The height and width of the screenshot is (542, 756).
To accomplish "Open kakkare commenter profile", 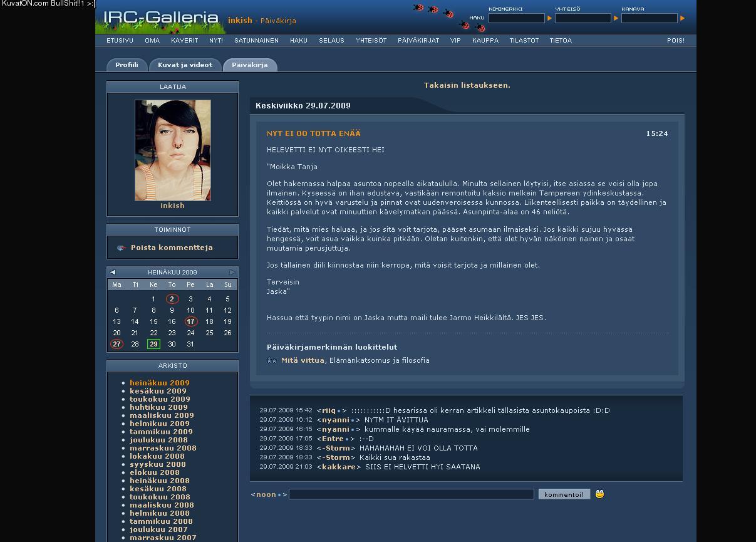I will click(339, 467).
